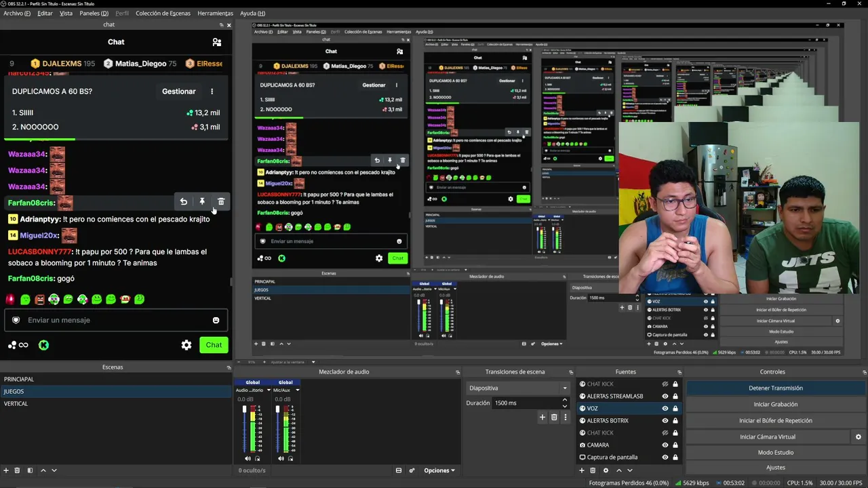868x488 pixels.
Task: Click Iniciar Cámara Virtual
Action: pos(768,437)
